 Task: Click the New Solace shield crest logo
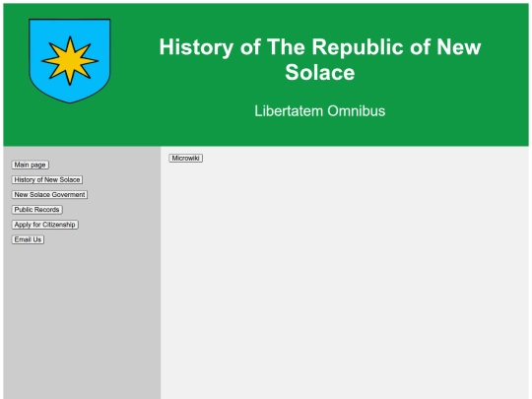click(x=70, y=61)
